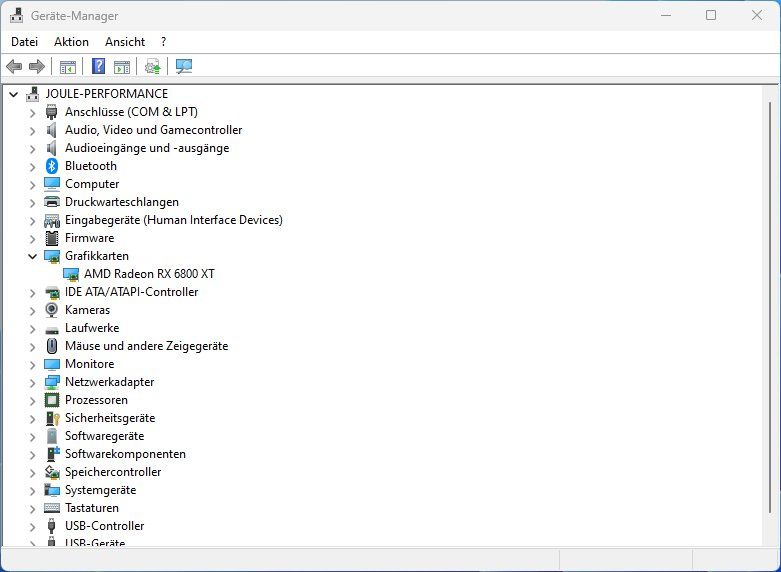Expand the Laufwerke category
Viewport: 781px width, 572px height.
click(32, 328)
